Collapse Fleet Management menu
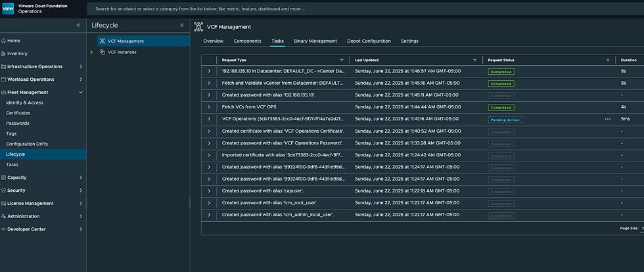This screenshot has width=644, height=272. click(80, 93)
